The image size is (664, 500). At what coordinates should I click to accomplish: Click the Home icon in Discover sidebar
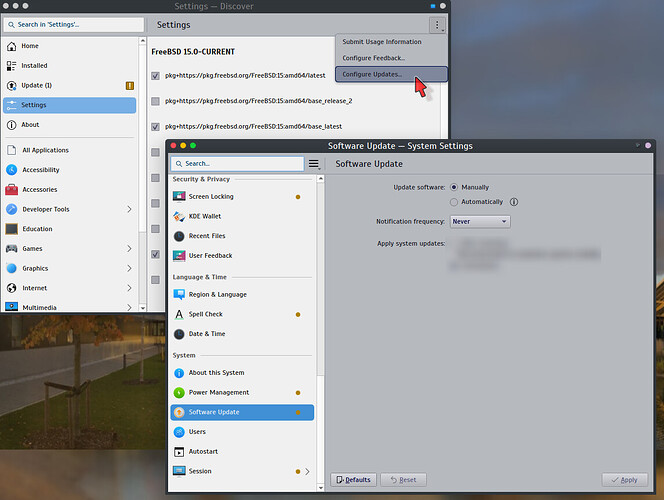(x=11, y=46)
